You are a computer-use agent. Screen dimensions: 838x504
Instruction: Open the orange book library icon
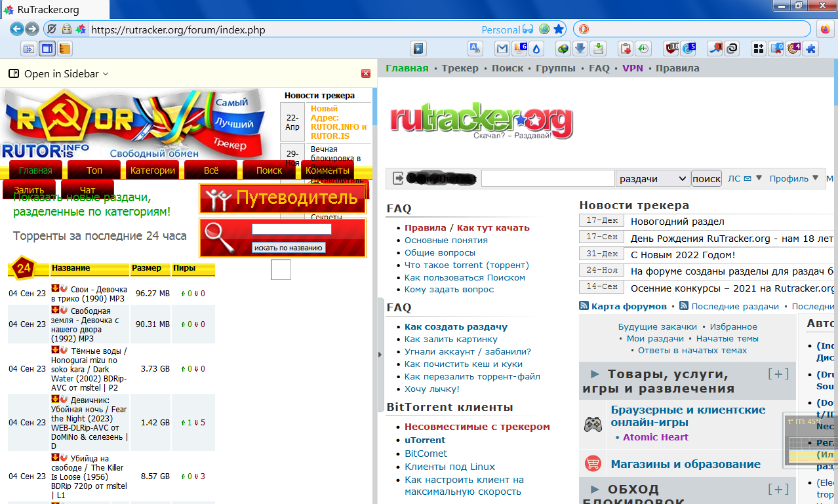(64, 48)
